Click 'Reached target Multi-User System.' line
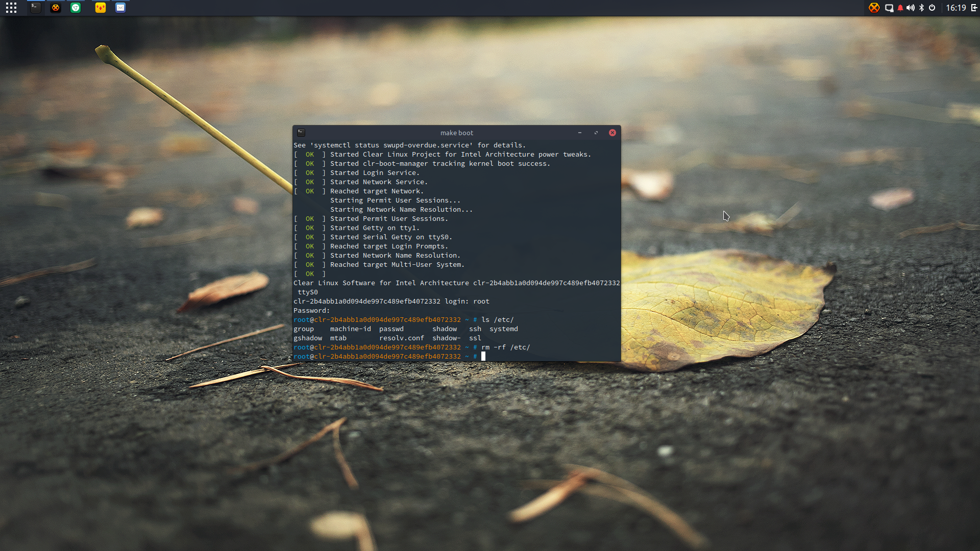 point(397,265)
